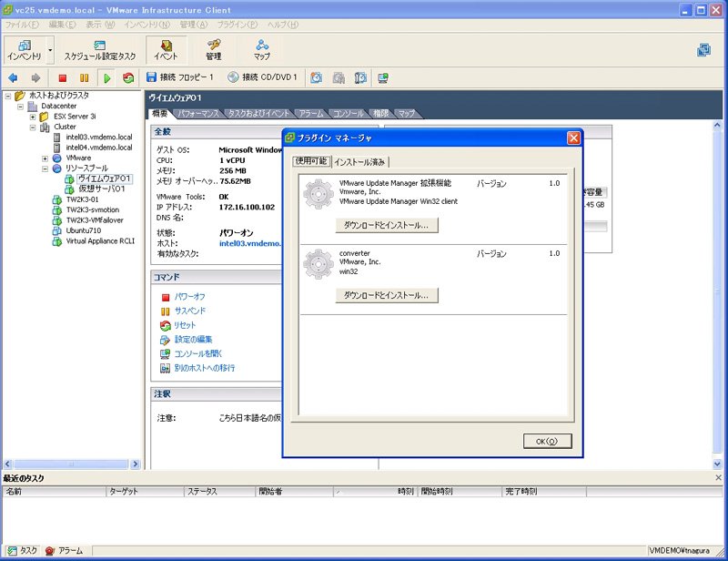728x561 pixels.
Task: Click the red Power Off toolbar icon
Action: pos(62,78)
